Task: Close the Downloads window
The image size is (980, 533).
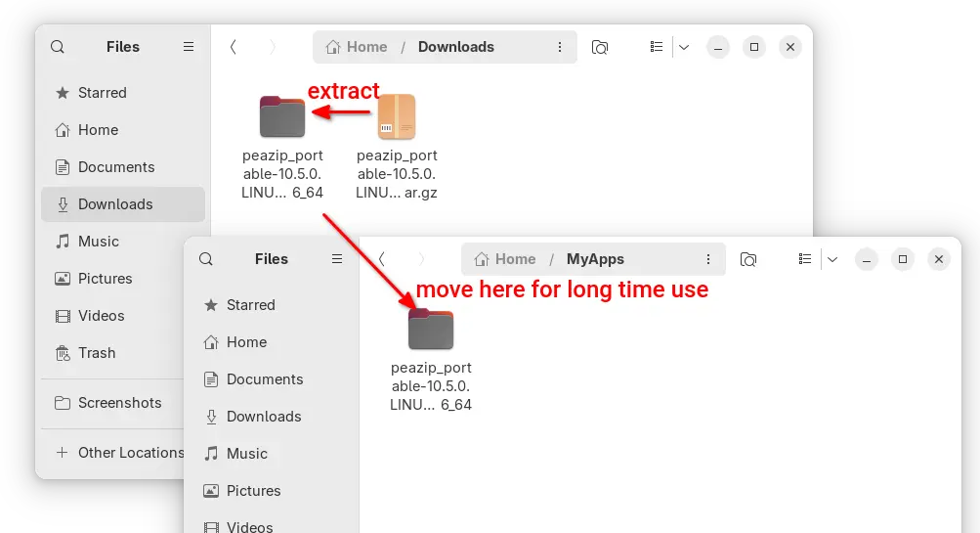Action: pyautogui.click(x=790, y=47)
